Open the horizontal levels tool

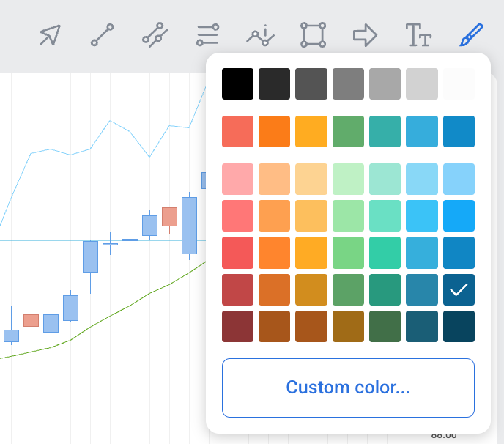coord(207,34)
